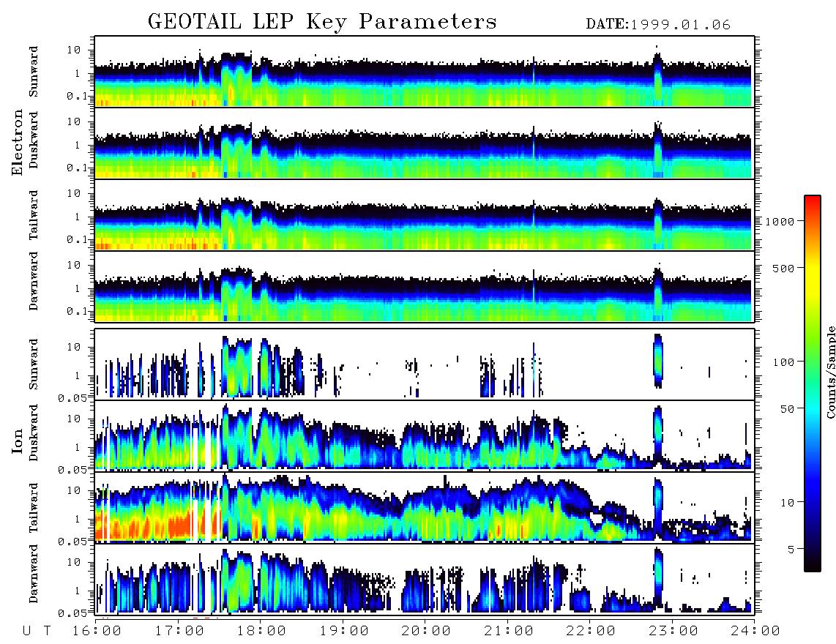
Task: Click the "23:00" time axis label
Action: tap(673, 631)
